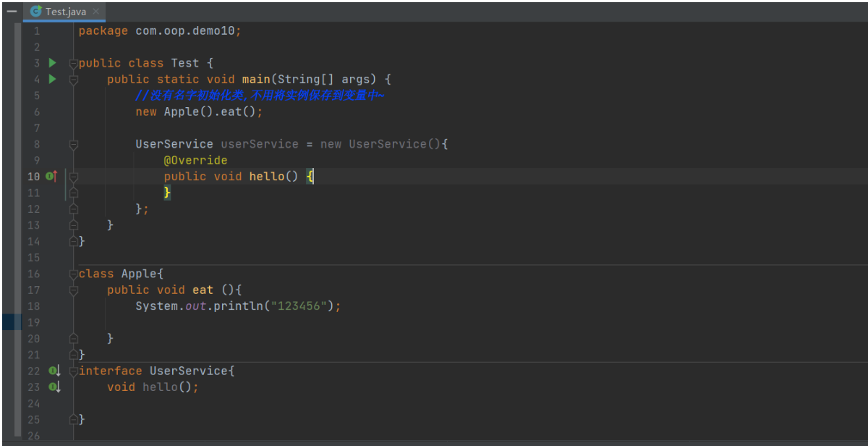The width and height of the screenshot is (868, 446).
Task: Click 'new UserService()' constructor call on line 8
Action: 380,144
